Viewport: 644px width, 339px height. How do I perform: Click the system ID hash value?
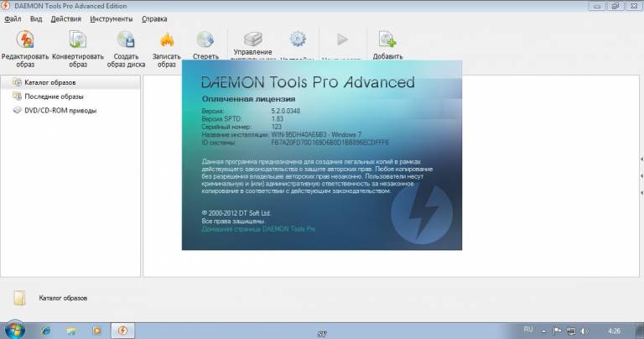(330, 143)
